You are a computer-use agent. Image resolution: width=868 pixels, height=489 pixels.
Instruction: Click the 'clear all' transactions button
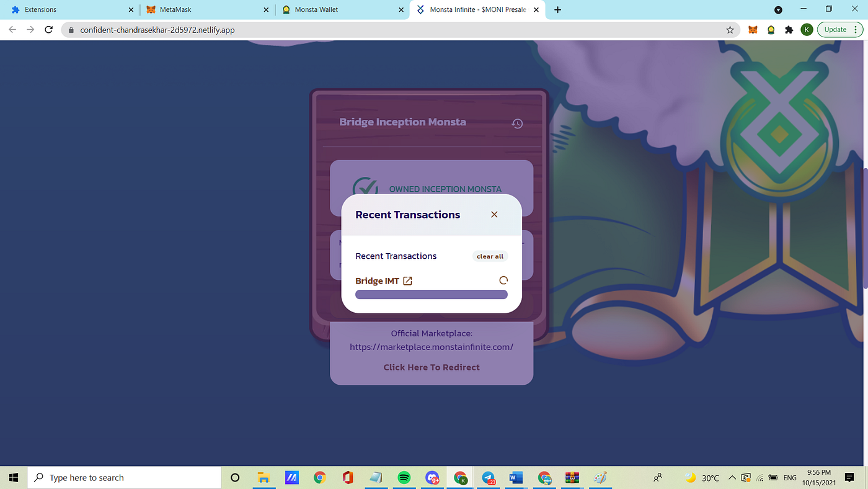point(490,256)
